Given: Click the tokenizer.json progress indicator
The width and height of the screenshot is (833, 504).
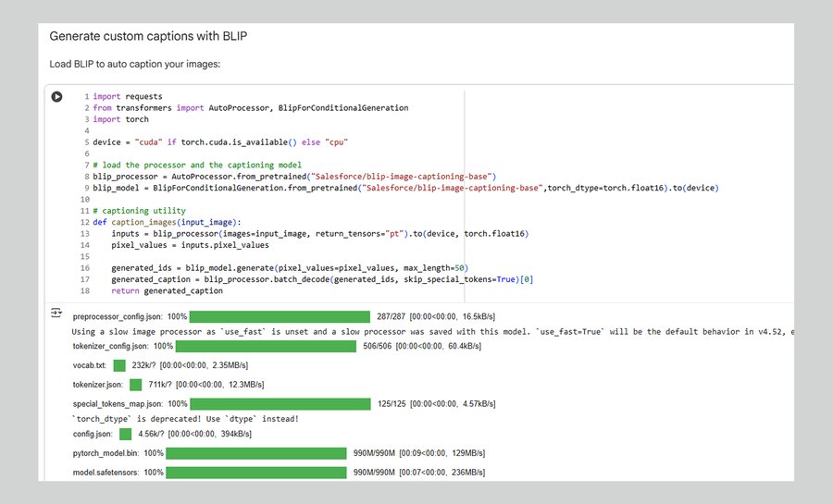Looking at the screenshot, I should 136,385.
